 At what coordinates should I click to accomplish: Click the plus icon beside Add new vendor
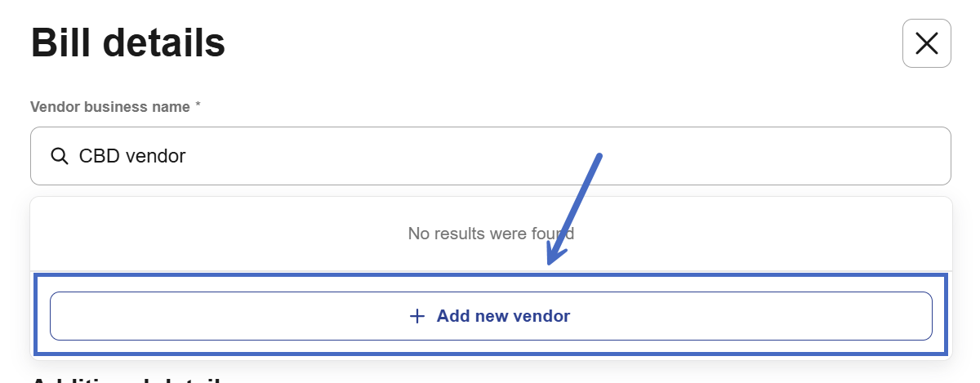tap(416, 316)
